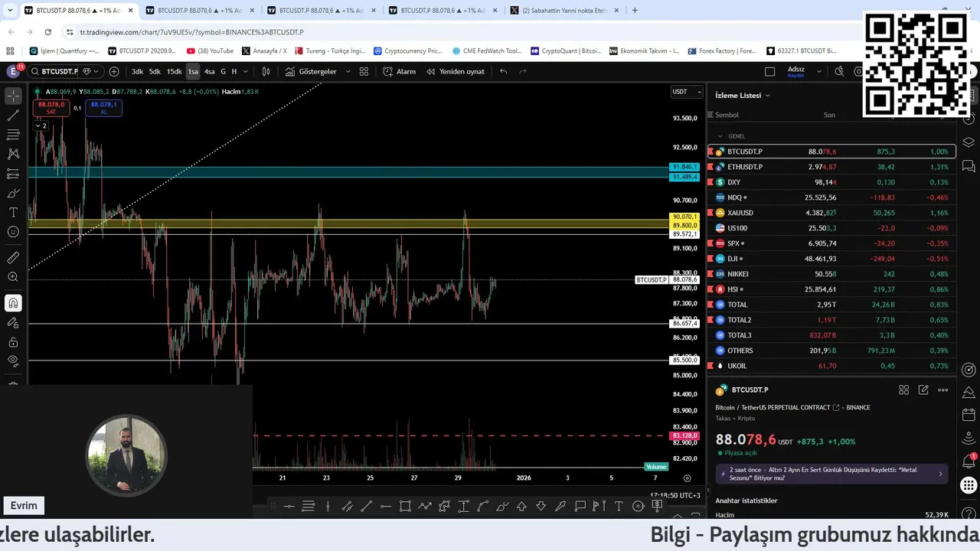Edit symbol note with the pencil icon
Image resolution: width=980 pixels, height=551 pixels.
click(923, 390)
